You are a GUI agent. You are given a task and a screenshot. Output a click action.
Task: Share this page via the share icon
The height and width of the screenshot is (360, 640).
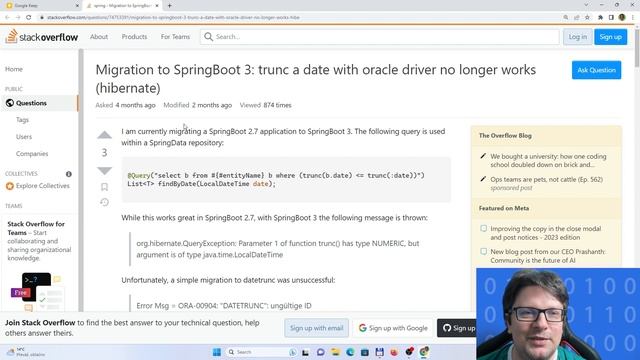click(x=576, y=18)
